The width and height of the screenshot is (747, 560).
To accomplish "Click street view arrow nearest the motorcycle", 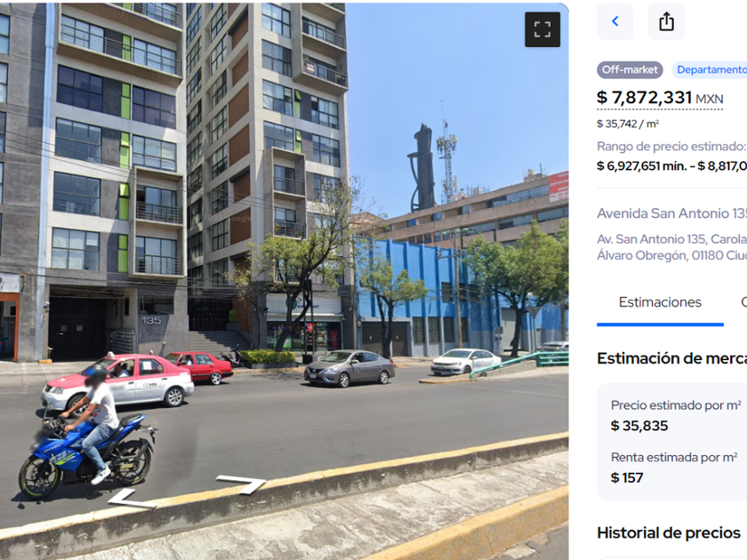I will 131,498.
